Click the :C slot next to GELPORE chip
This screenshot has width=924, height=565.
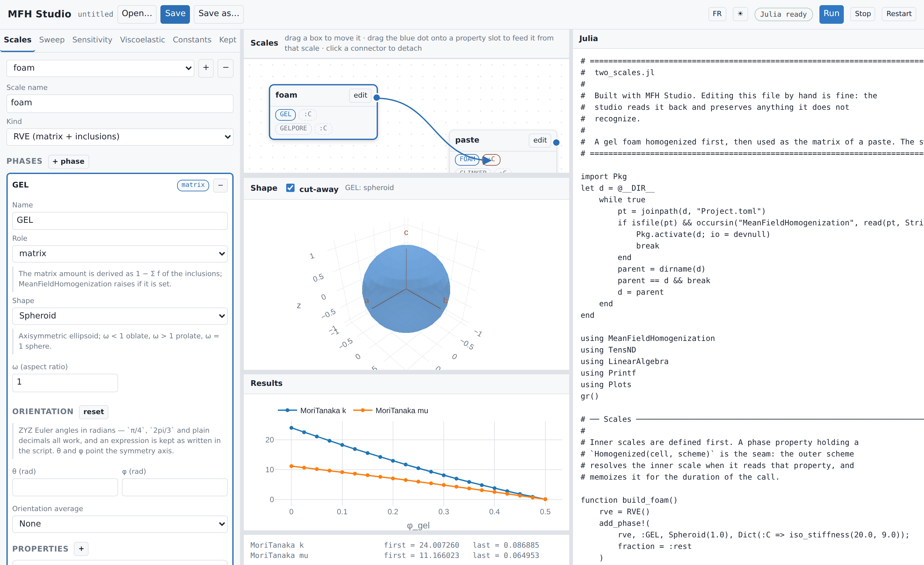(323, 128)
